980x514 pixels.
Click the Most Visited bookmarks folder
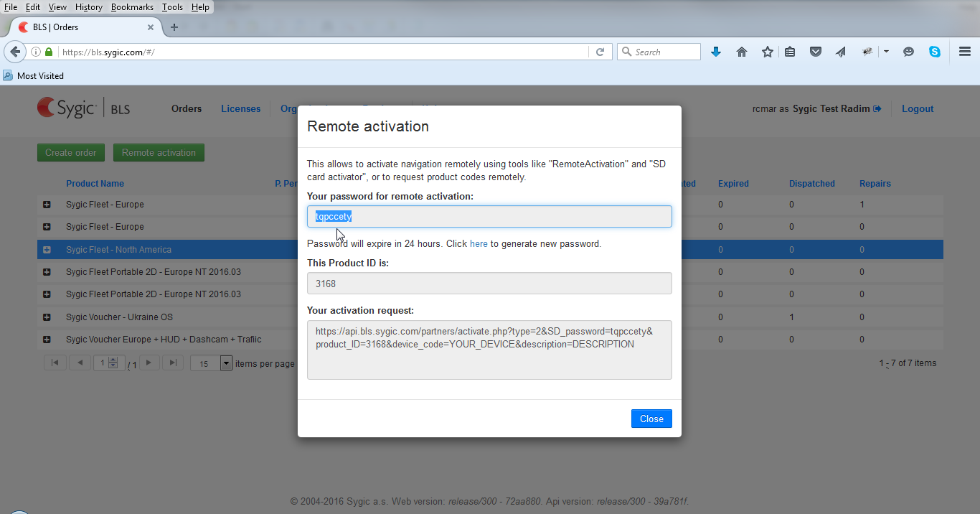[x=33, y=75]
